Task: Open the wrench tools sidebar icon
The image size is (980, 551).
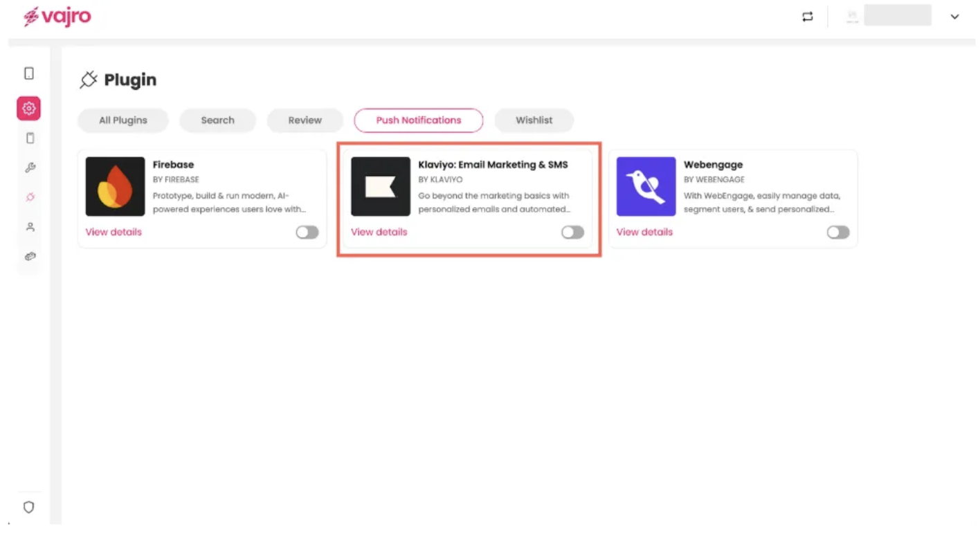Action: pos(30,168)
